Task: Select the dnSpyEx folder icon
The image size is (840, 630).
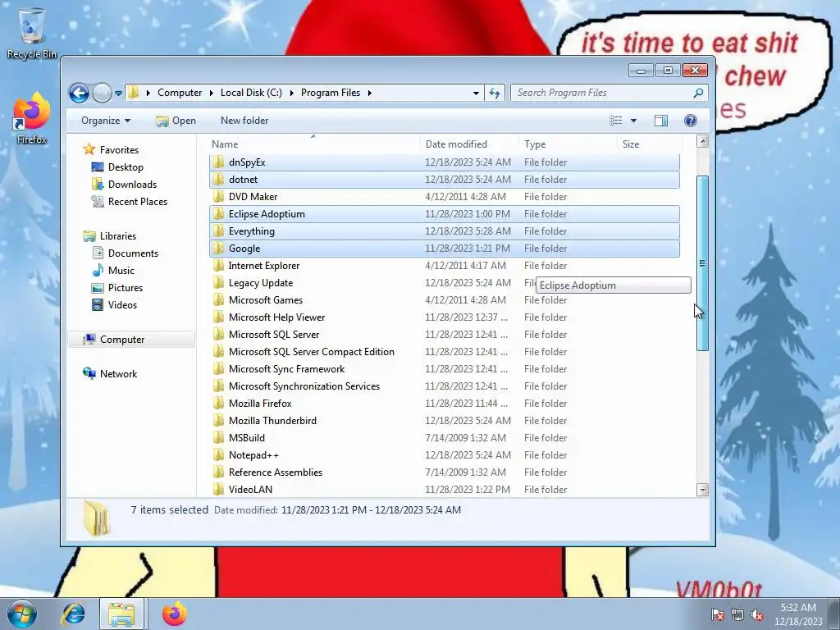Action: point(218,162)
